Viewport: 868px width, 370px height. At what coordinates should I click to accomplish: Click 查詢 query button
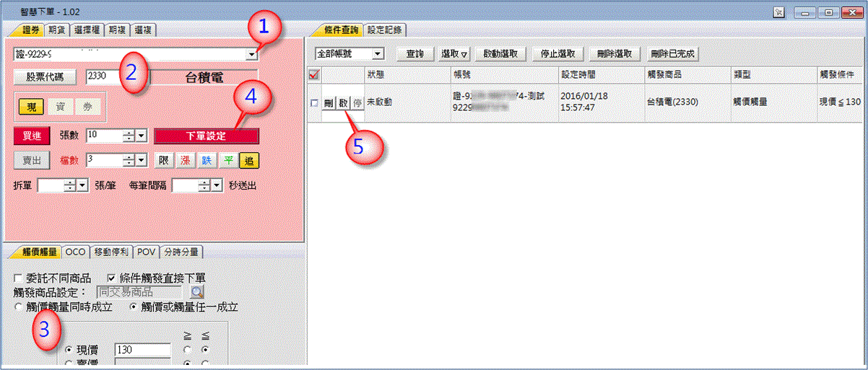tap(415, 54)
